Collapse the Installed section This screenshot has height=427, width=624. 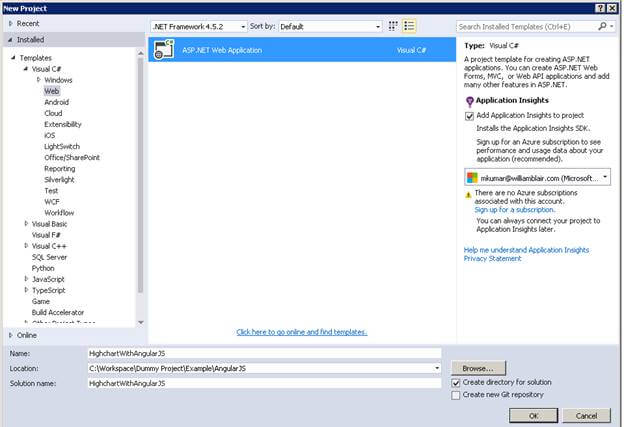point(10,40)
